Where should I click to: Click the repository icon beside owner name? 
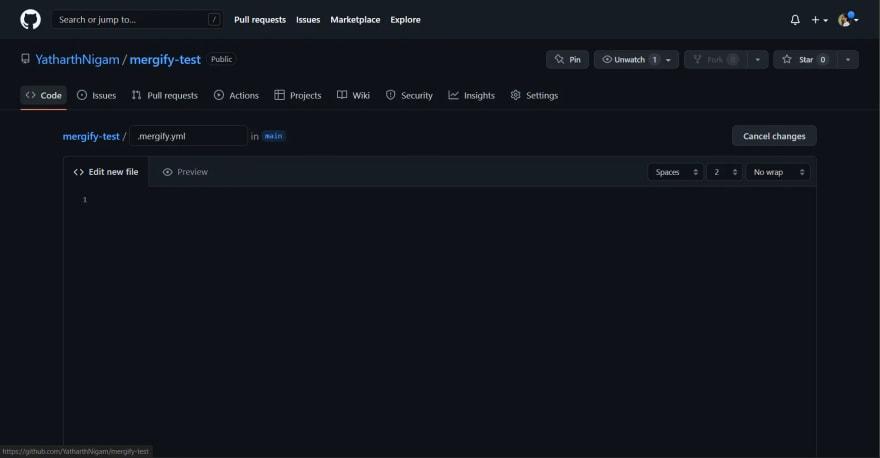25,59
